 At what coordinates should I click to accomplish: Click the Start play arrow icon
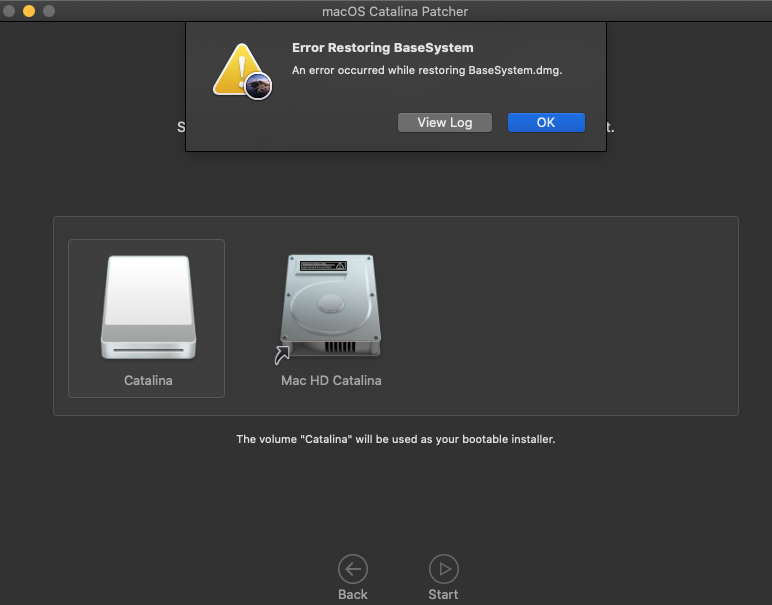click(x=444, y=569)
